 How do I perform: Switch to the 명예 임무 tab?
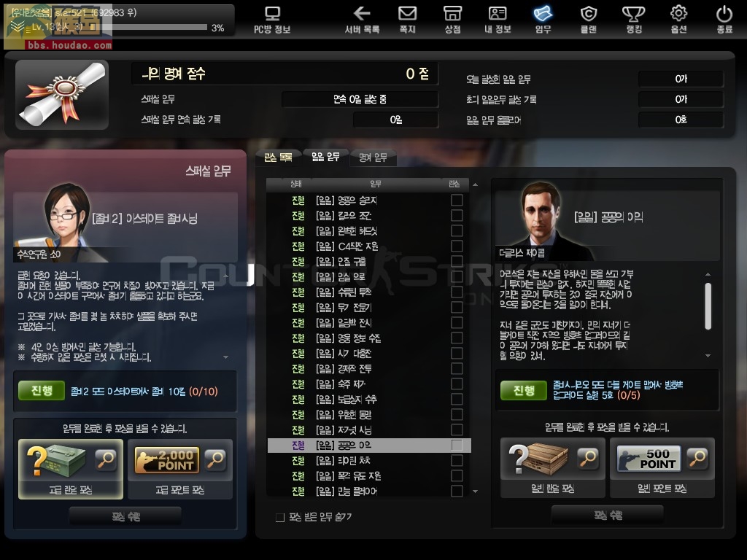tap(373, 157)
